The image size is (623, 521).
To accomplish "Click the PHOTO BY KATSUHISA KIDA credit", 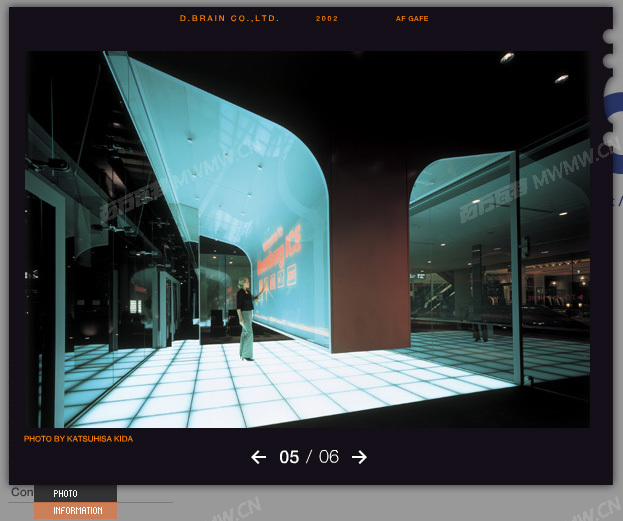I will click(x=78, y=439).
